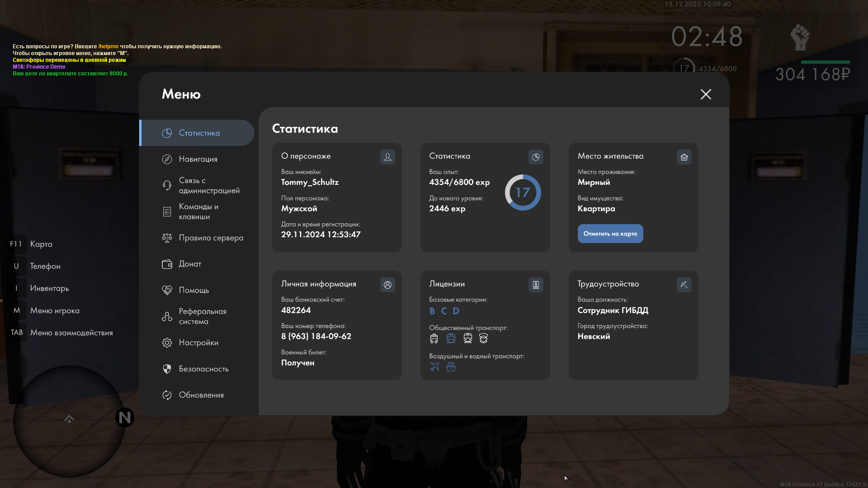Close the Меню window with X
868x488 pixels.
pos(706,94)
